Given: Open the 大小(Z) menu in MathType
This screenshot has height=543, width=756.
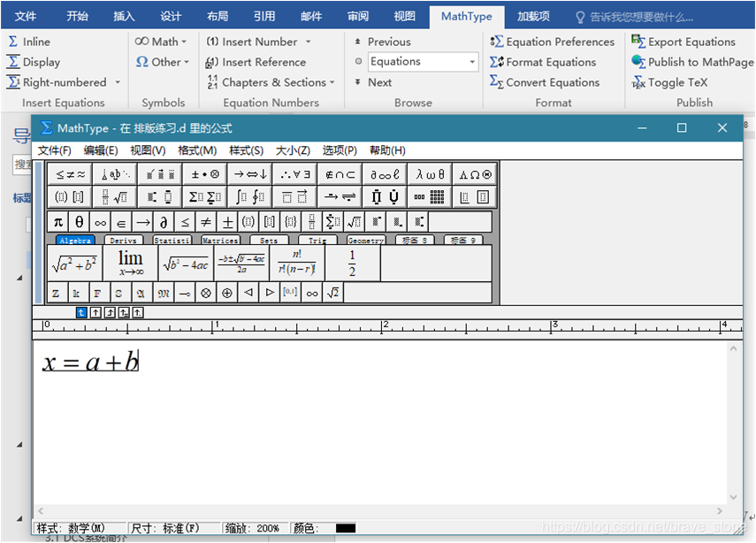Looking at the screenshot, I should coord(293,150).
